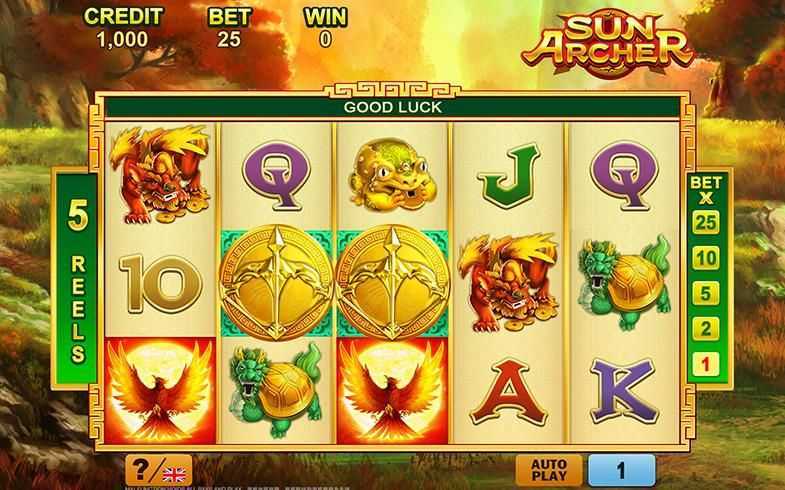
Task: Select the green dragon turtle on reel five
Action: pyautogui.click(x=624, y=283)
